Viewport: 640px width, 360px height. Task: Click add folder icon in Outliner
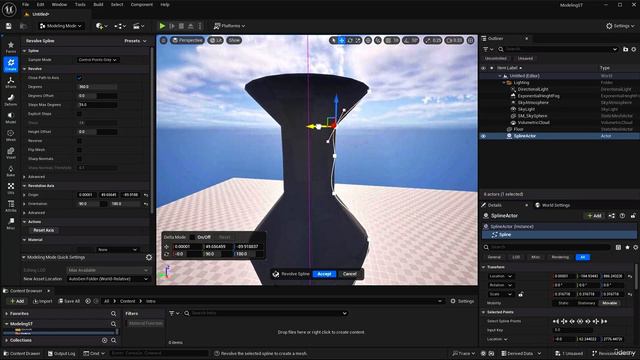[x=625, y=49]
